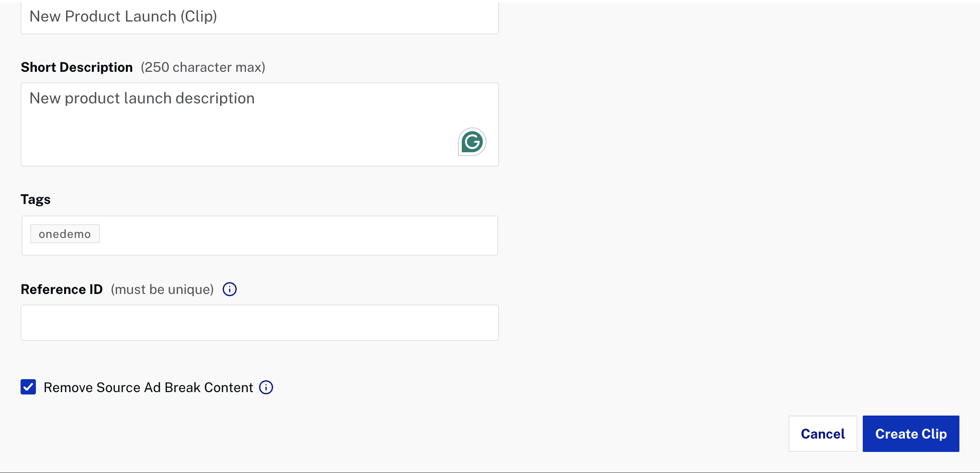Click the word "(Clip)" in the name field
Screen dimensions: 980x473
[199, 16]
